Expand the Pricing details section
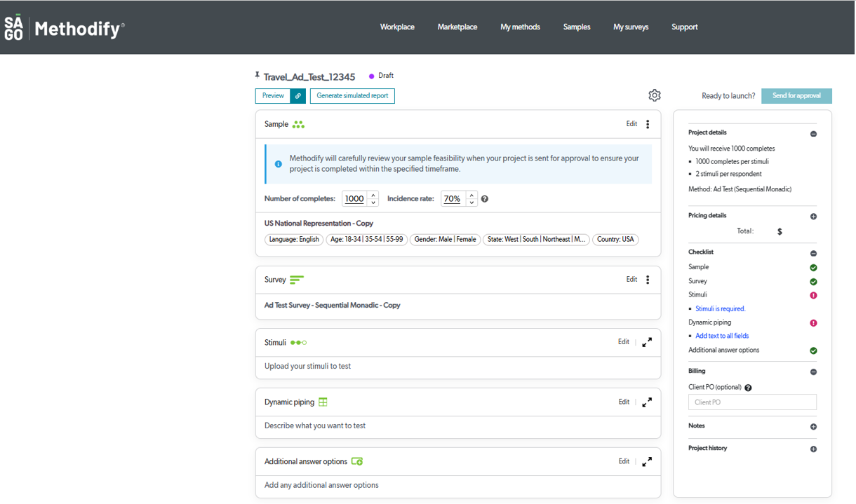This screenshot has height=504, width=856. [x=813, y=217]
